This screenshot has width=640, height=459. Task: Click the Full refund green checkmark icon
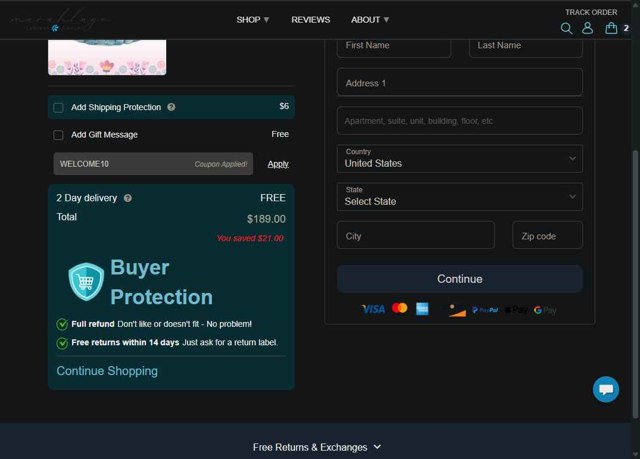62,324
